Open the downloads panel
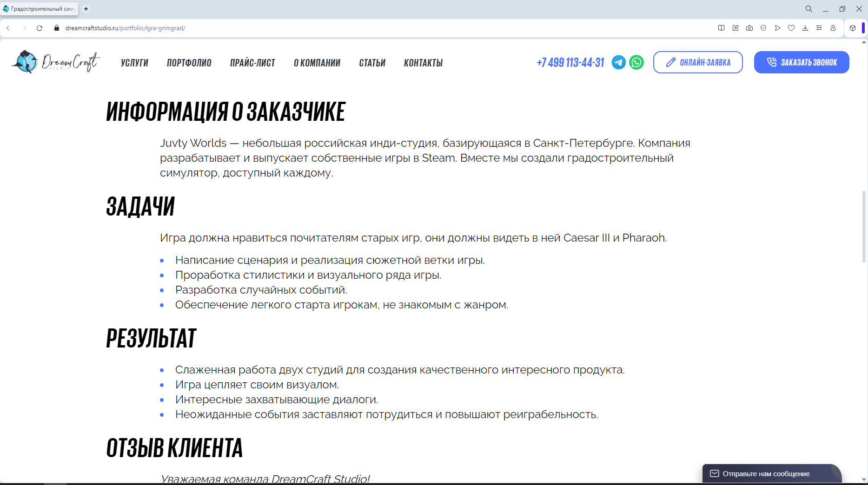Viewport: 868px width, 485px height. (x=805, y=28)
